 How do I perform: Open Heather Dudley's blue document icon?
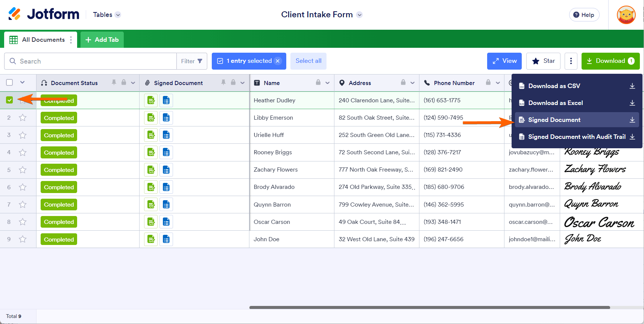[166, 100]
